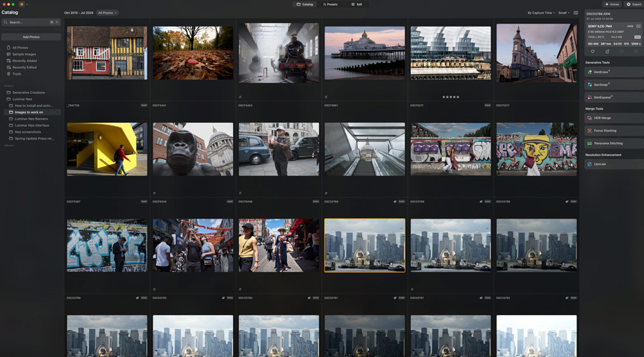The image size is (644, 357).
Task: Open the Neo screenshots folder
Action: click(24, 132)
